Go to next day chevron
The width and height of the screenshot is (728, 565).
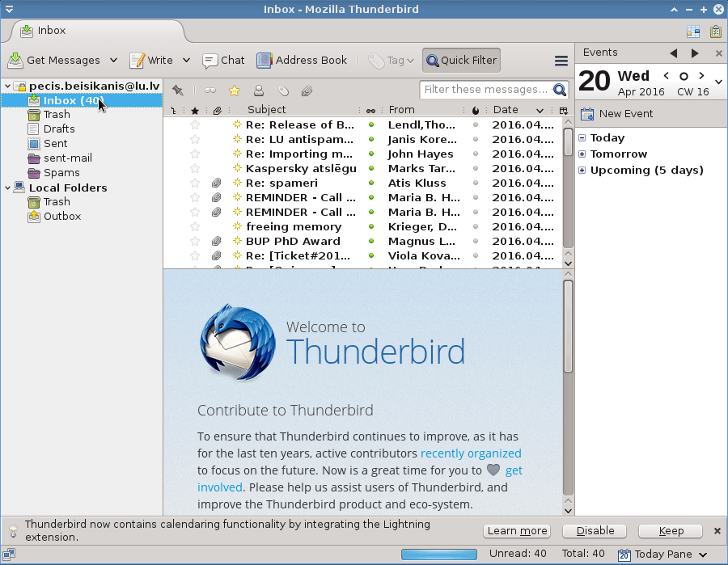pos(701,76)
